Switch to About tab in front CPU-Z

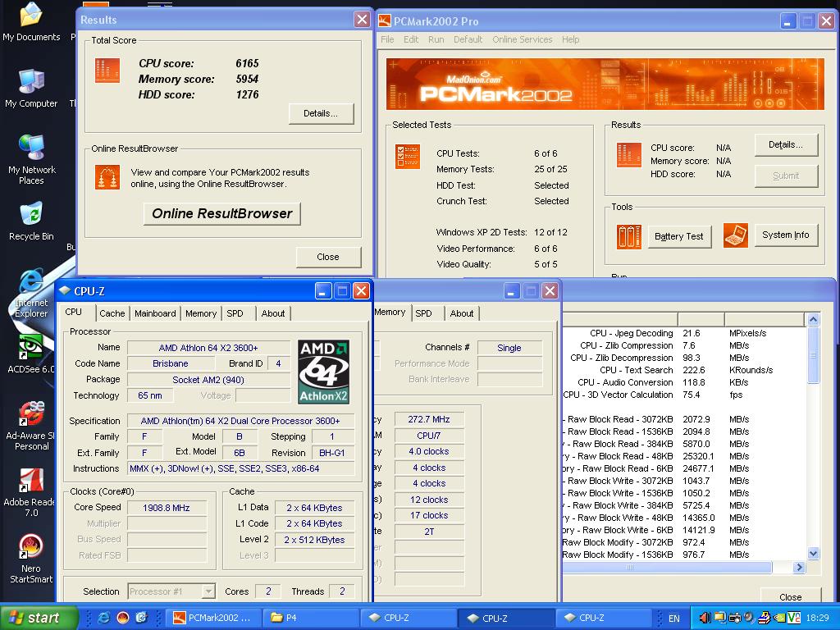point(272,313)
